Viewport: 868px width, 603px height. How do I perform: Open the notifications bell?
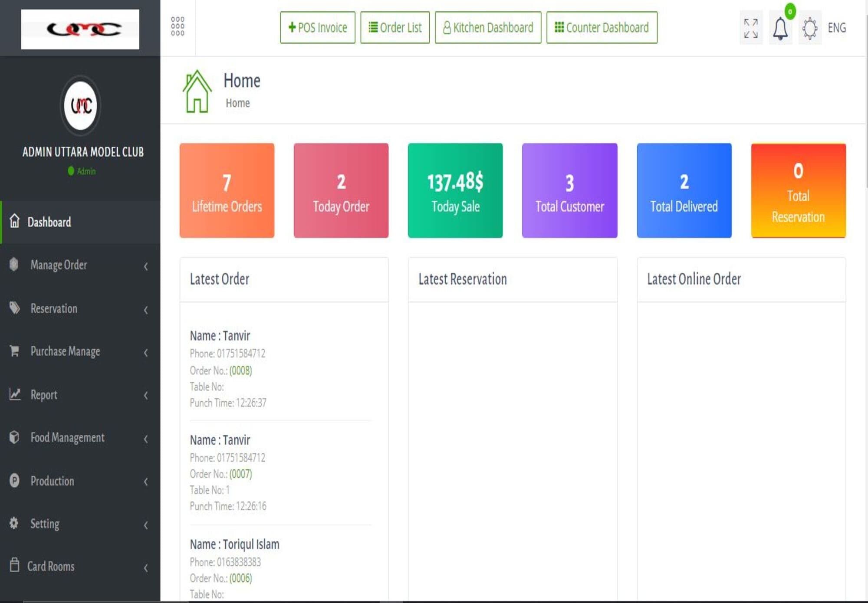pos(780,29)
